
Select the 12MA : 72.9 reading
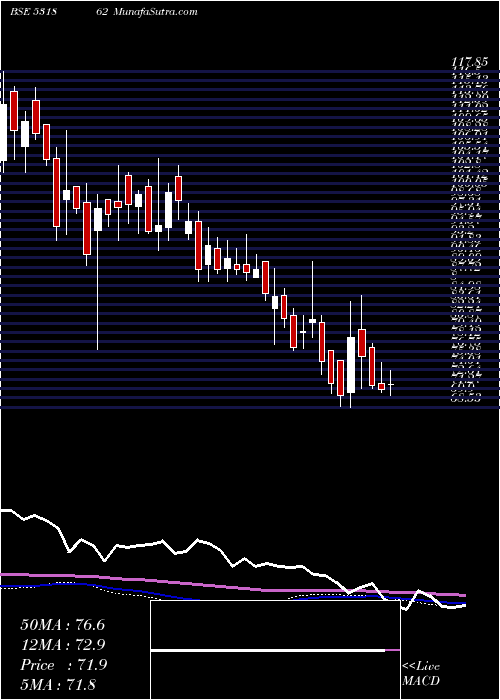coord(62,645)
